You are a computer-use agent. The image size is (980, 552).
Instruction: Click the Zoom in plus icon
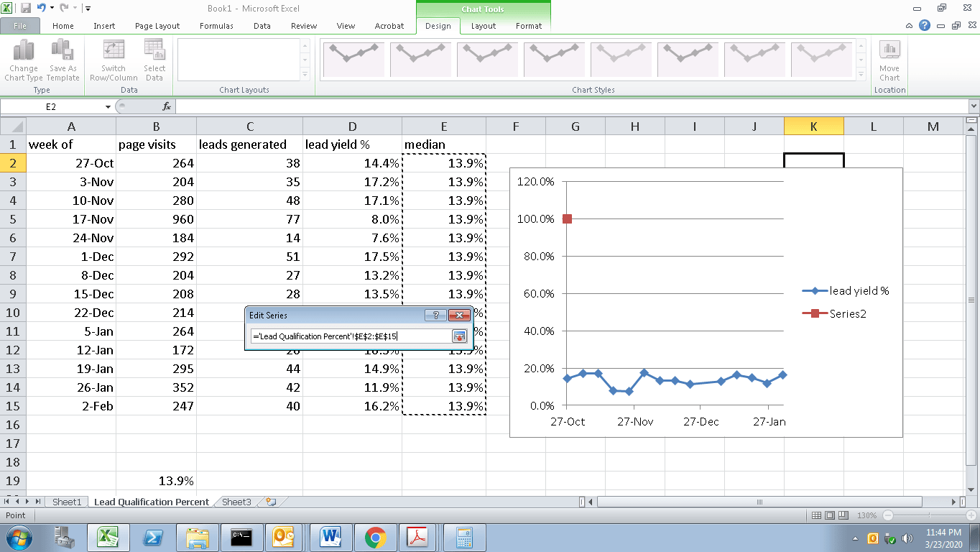(x=971, y=515)
